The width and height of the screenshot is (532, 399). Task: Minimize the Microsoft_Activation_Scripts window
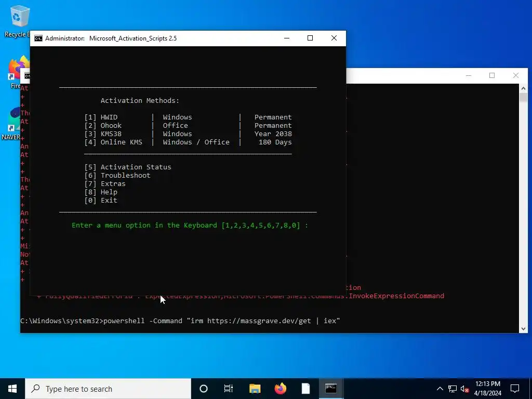(x=287, y=38)
